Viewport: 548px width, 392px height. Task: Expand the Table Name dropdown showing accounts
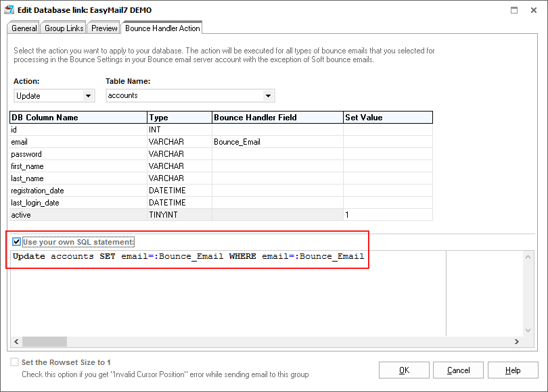190,96
